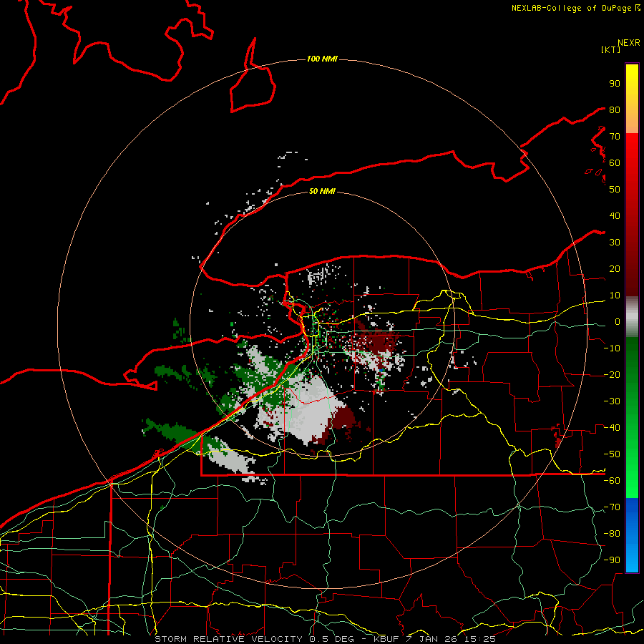The width and height of the screenshot is (644, 644).
Task: Click the '-90' scale label on the color bar
Action: coord(612,560)
